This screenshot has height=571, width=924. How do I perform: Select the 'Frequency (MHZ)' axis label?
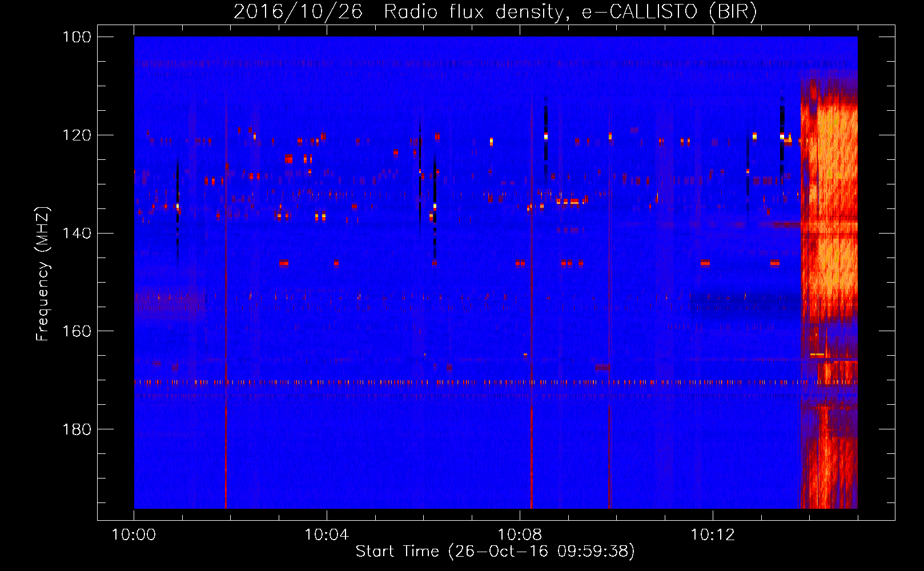click(42, 274)
